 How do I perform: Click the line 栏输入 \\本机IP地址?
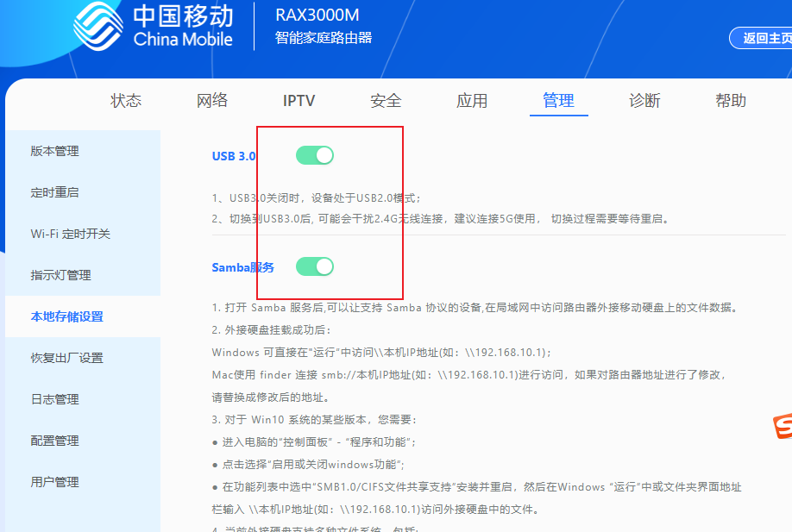click(x=376, y=510)
